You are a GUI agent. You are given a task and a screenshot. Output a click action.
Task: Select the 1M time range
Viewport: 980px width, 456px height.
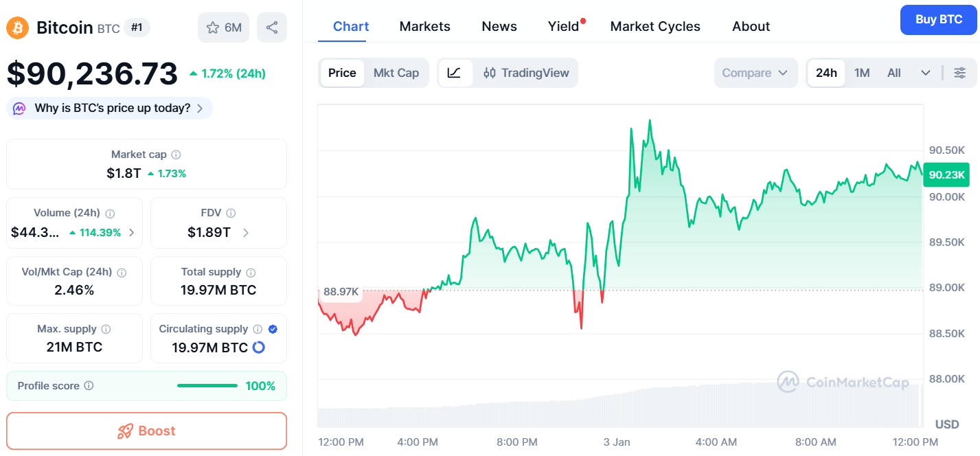click(x=862, y=73)
